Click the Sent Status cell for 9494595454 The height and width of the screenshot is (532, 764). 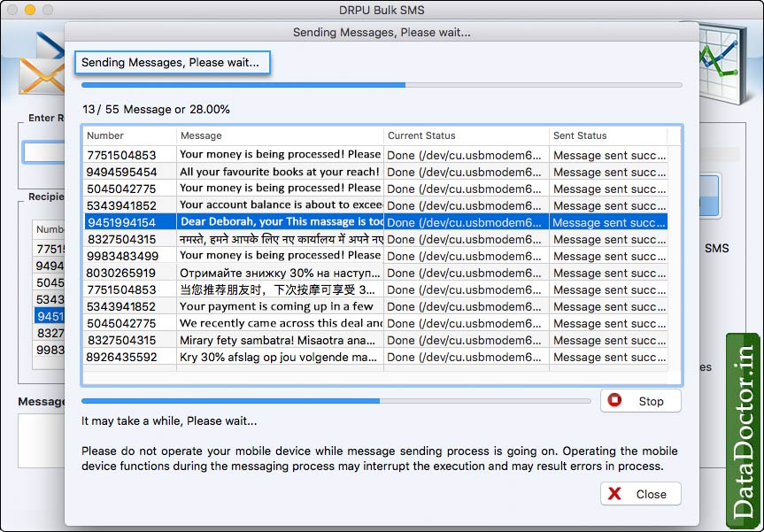(610, 172)
